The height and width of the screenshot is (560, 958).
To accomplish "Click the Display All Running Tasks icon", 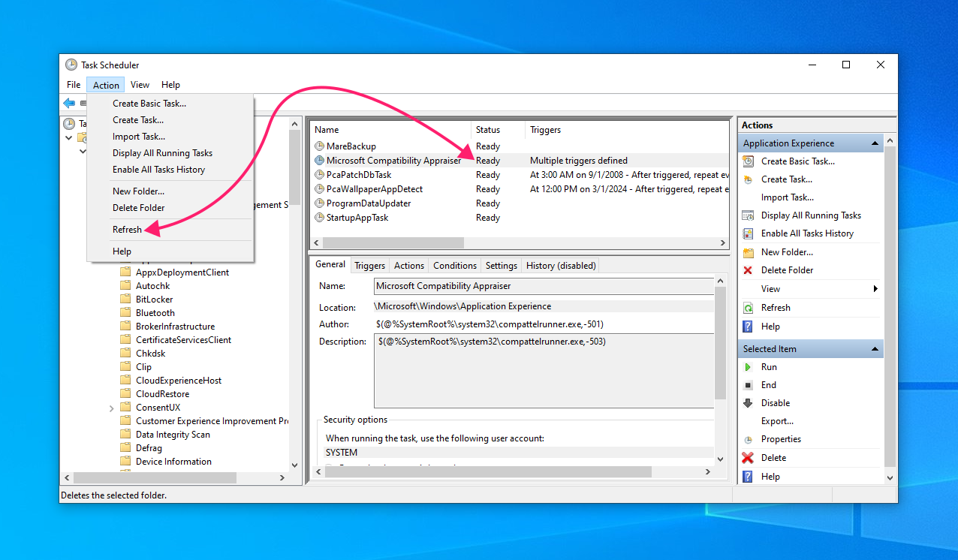I will point(748,215).
